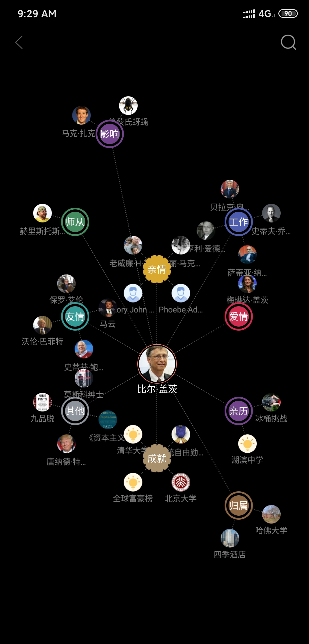Screen dimensions: 309x644
Task: Open the 沃伦·巴菲特 portrait node
Action: click(43, 325)
